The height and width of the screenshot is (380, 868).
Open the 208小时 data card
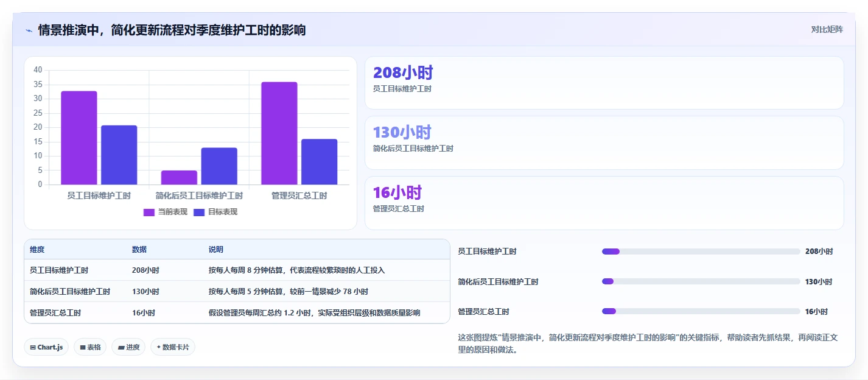[604, 83]
